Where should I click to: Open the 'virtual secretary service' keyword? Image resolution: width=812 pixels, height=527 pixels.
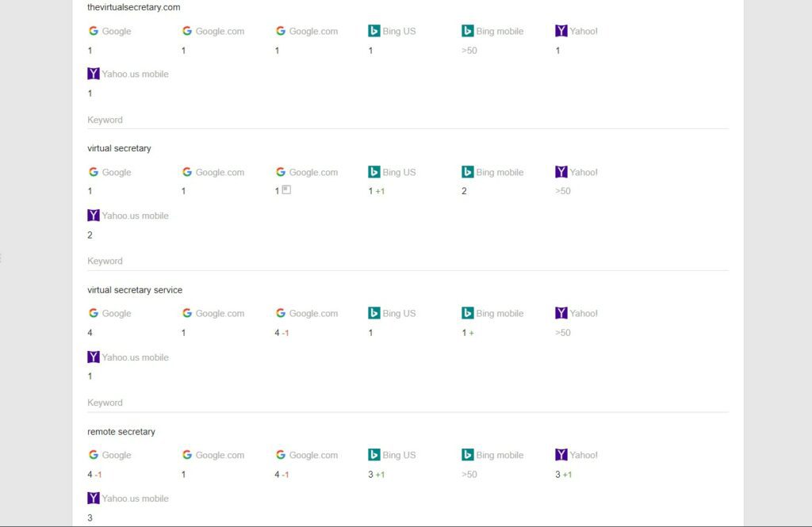point(135,290)
